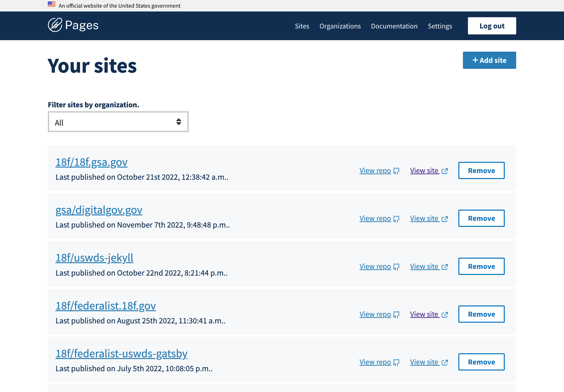Switch to the Documentation section
Viewport: 564px width, 392px height.
(x=394, y=26)
